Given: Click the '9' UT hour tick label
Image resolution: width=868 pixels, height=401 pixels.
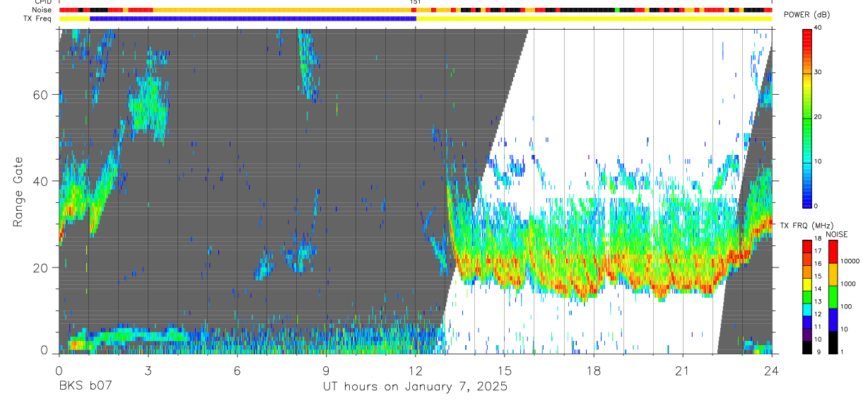Looking at the screenshot, I should (x=326, y=370).
